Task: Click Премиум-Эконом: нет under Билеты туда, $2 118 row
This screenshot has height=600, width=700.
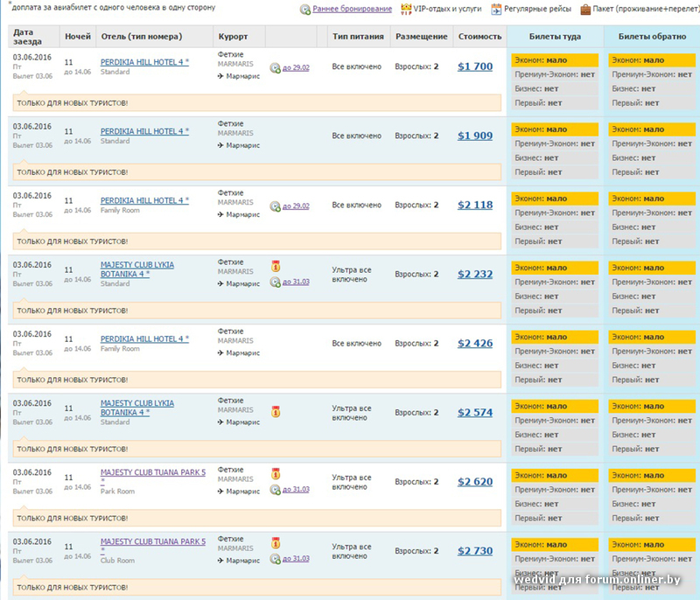Action: [x=555, y=213]
